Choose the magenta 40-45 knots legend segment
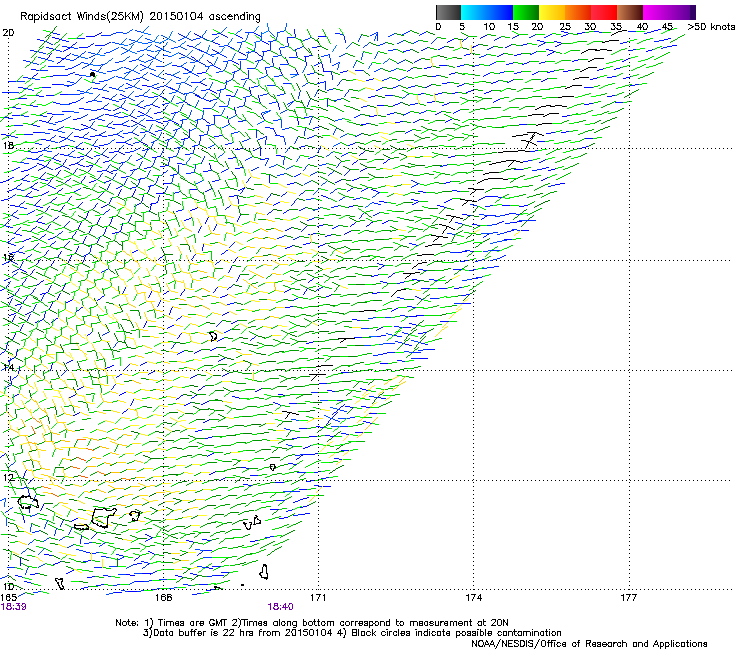The height and width of the screenshot is (650, 740). 665,12
